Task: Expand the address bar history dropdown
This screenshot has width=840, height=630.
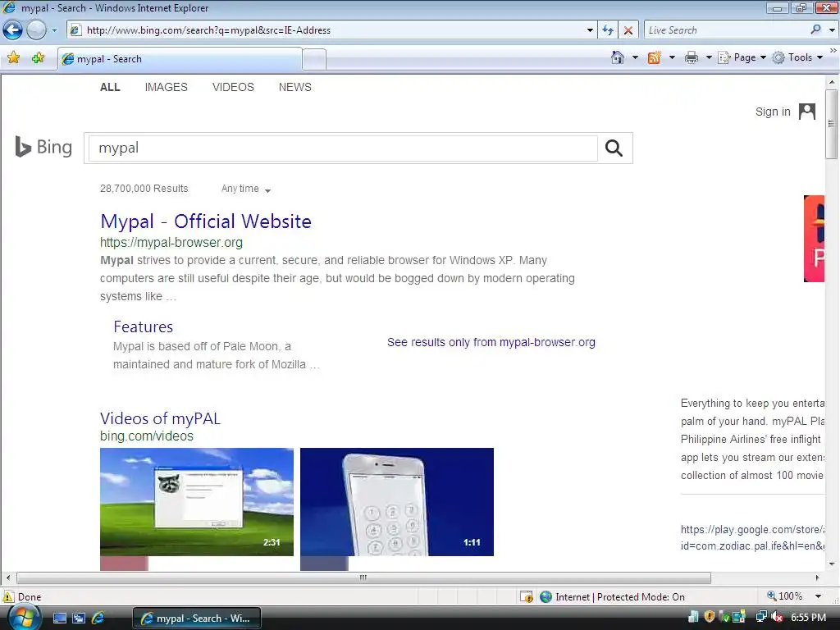Action: tap(590, 30)
